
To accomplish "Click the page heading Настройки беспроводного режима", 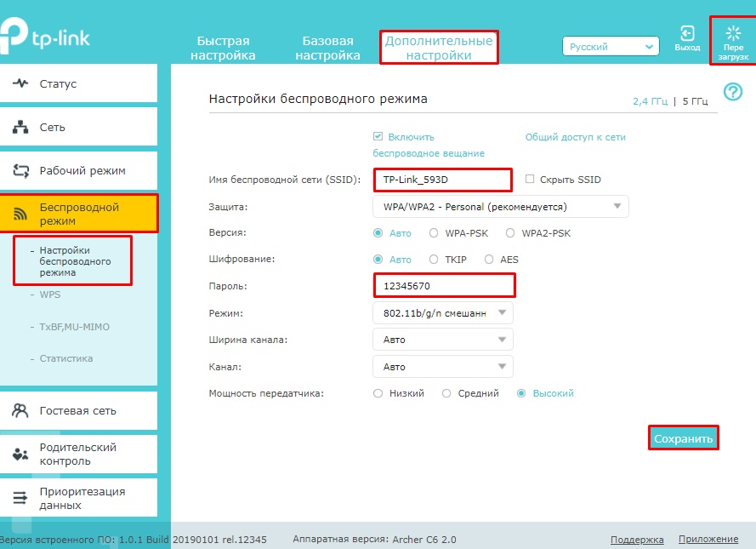I will 318,99.
